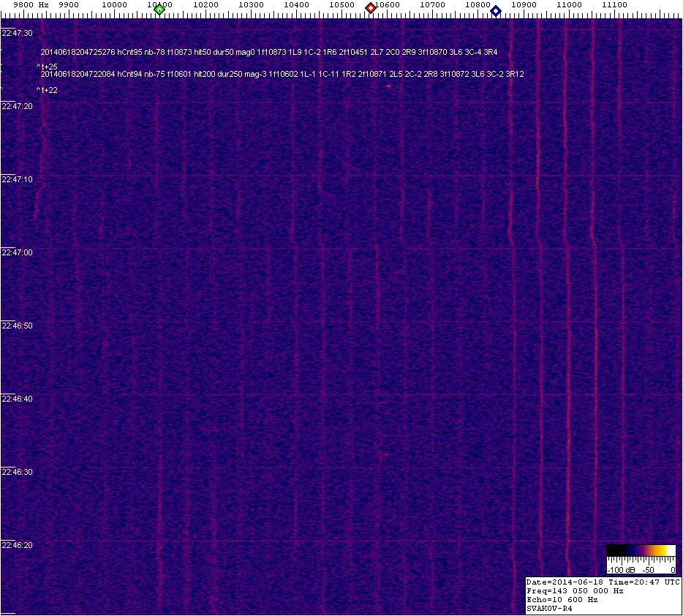
Task: Click the detection log line starting 20140618204722084
Action: (282, 75)
